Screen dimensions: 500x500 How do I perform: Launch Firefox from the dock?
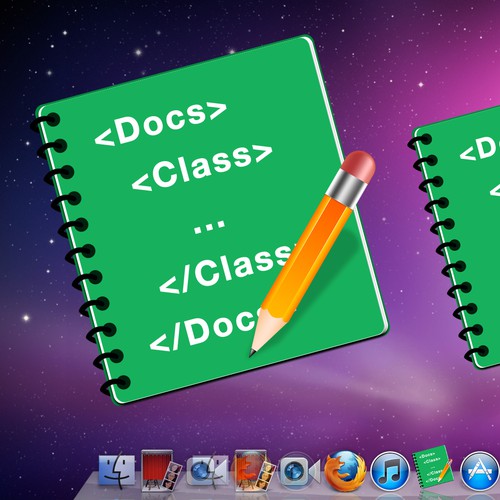(345, 471)
